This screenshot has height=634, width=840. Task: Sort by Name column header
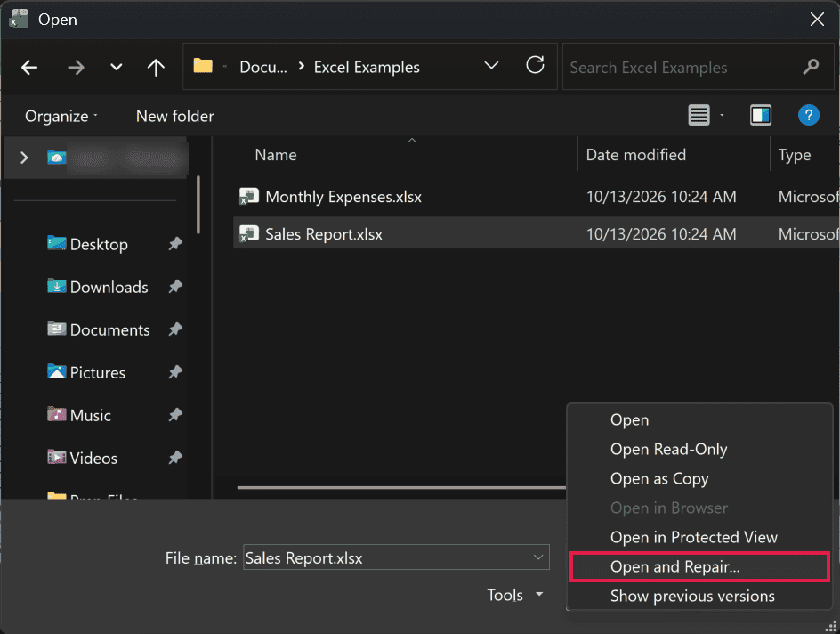(x=275, y=155)
